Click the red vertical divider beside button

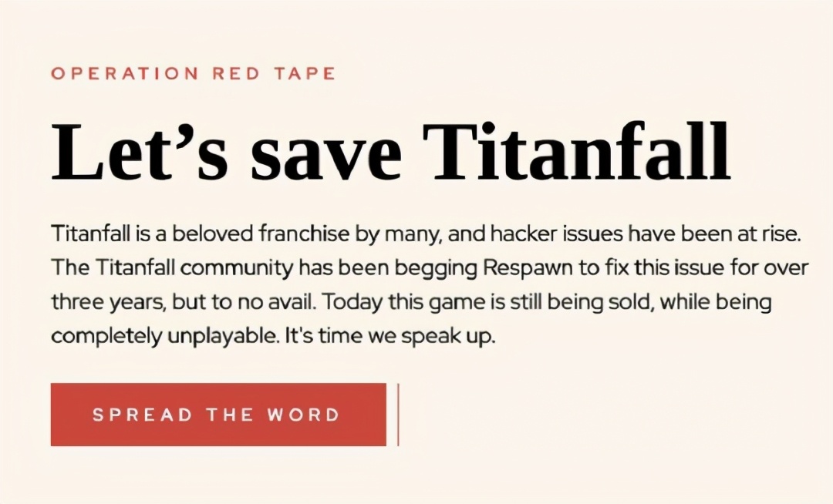398,415
